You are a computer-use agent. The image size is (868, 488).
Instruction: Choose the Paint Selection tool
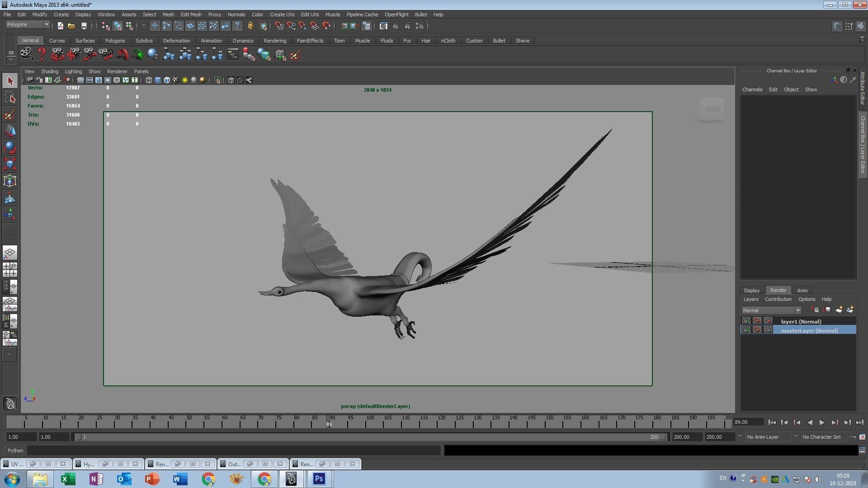(x=10, y=114)
